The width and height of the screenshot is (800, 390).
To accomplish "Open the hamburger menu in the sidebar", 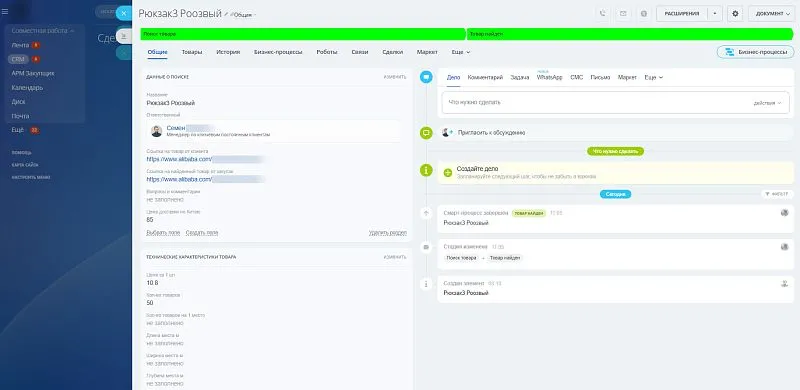I will click(x=5, y=11).
